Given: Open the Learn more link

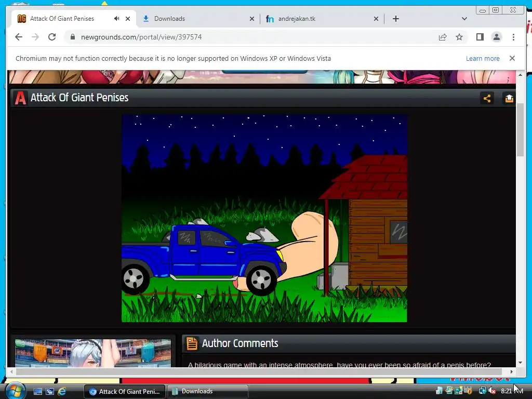Looking at the screenshot, I should click(x=483, y=58).
